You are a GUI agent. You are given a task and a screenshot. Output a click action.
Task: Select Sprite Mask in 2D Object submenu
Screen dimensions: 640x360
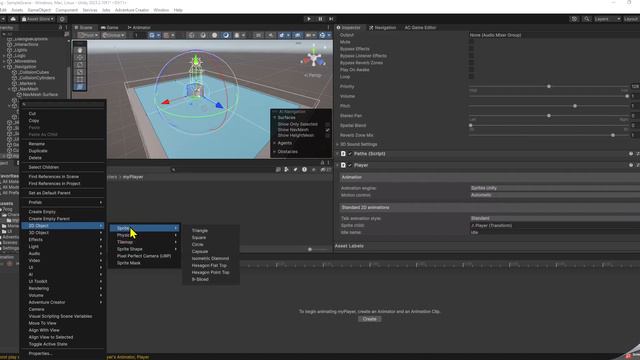coord(129,263)
